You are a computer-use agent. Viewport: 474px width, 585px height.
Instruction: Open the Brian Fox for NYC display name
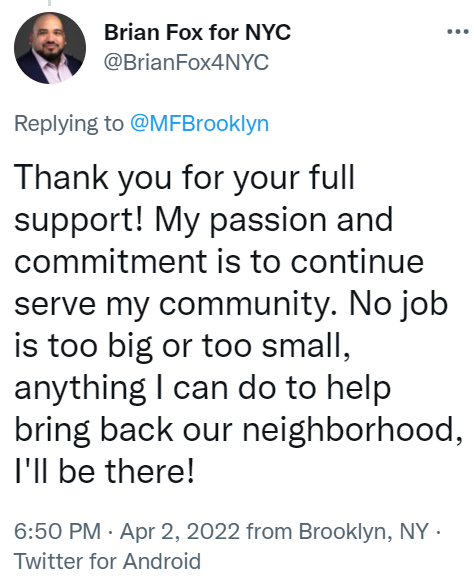(197, 32)
